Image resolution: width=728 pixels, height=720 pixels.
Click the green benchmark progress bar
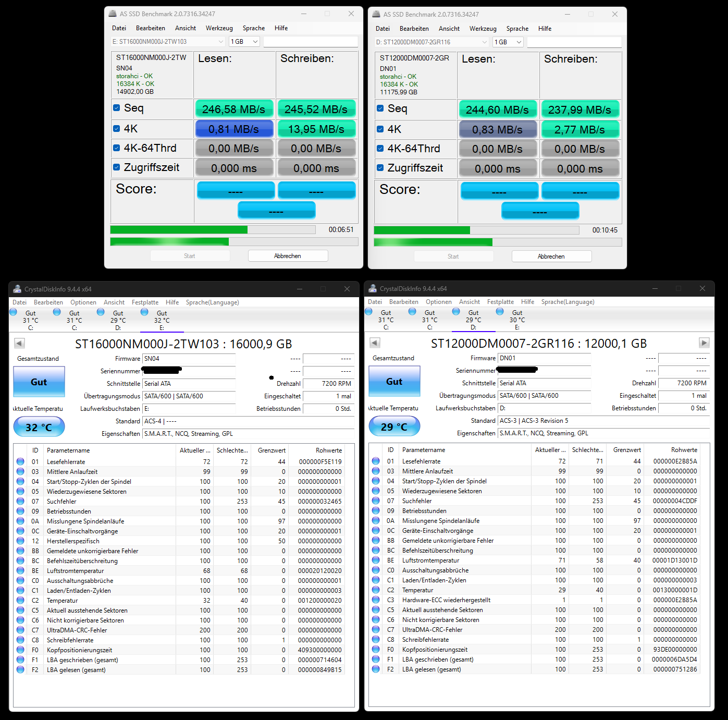point(177,229)
